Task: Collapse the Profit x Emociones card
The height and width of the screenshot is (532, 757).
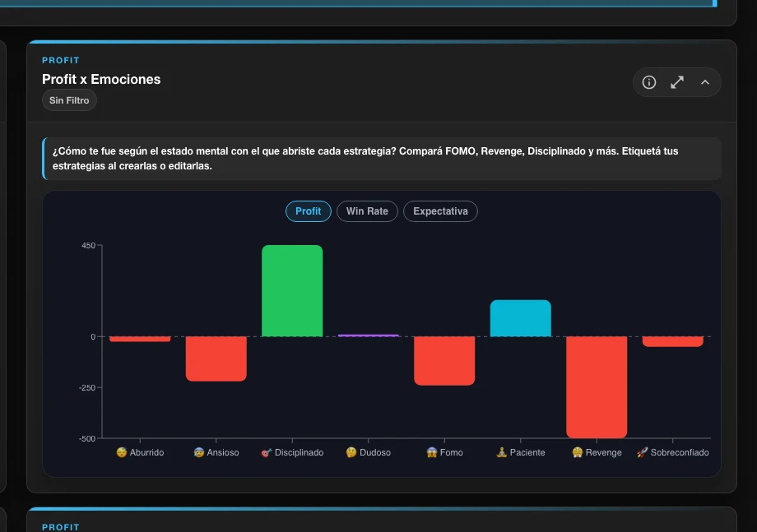Action: [705, 82]
